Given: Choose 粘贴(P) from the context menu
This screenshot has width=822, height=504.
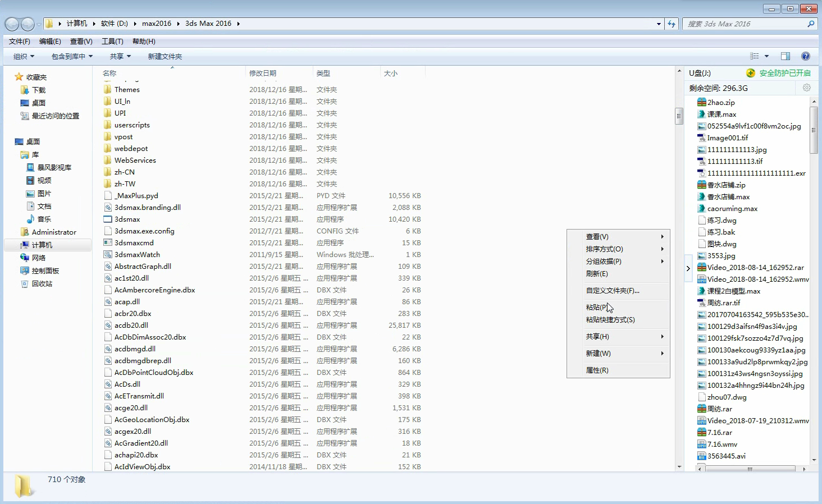Looking at the screenshot, I should click(618, 308).
